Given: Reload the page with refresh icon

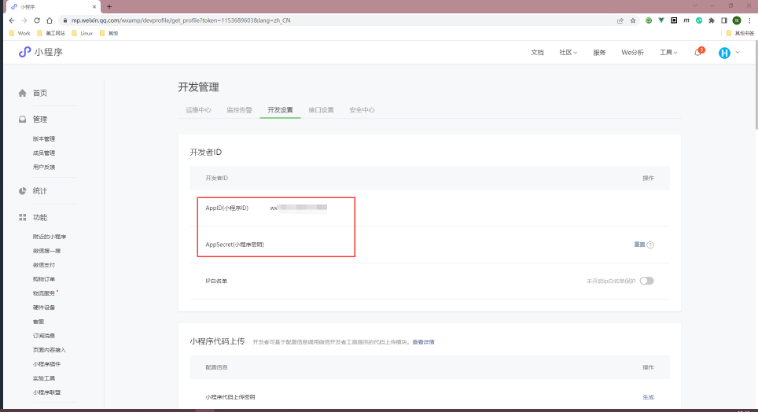Looking at the screenshot, I should (37, 20).
